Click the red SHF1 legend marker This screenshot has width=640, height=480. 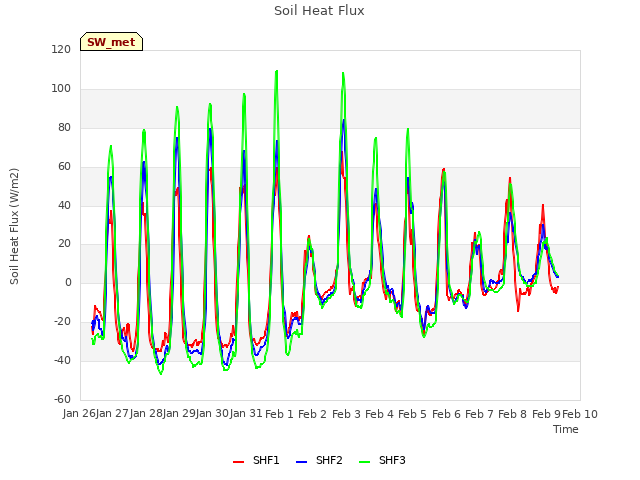click(x=238, y=462)
